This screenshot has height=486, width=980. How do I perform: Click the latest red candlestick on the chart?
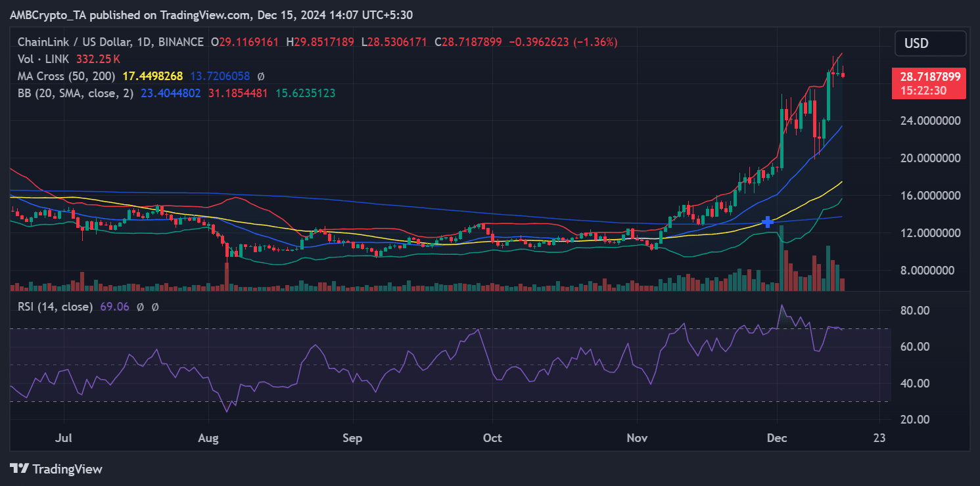pos(843,74)
